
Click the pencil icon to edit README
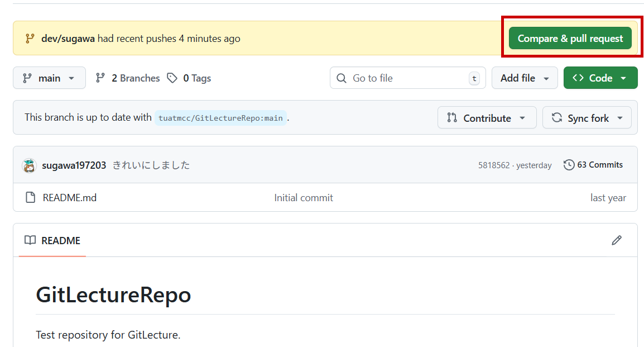(x=616, y=240)
